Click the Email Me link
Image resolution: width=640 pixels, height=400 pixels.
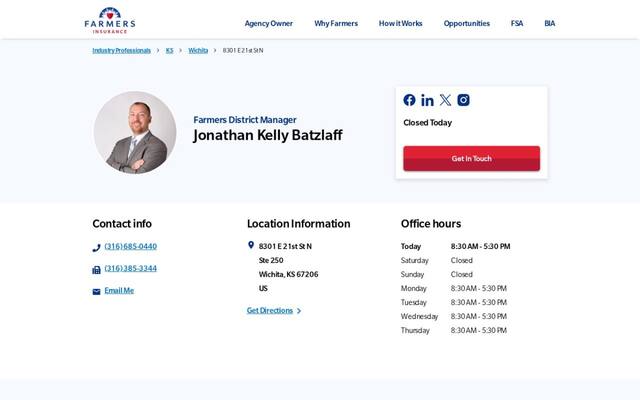coord(119,291)
